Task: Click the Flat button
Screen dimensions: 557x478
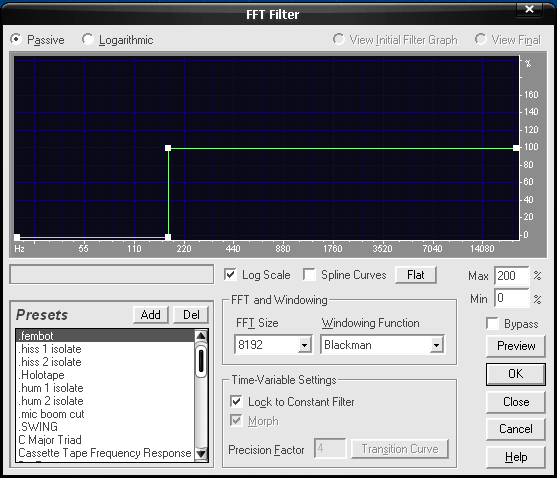Action: point(416,275)
